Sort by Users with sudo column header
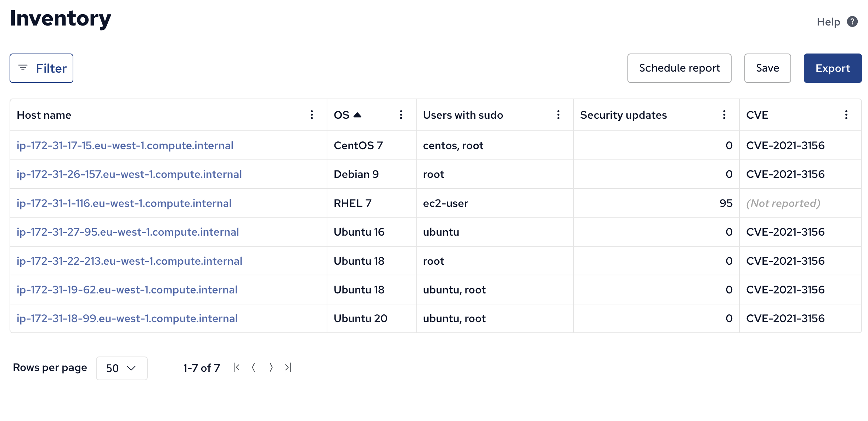This screenshot has height=421, width=868. 463,115
